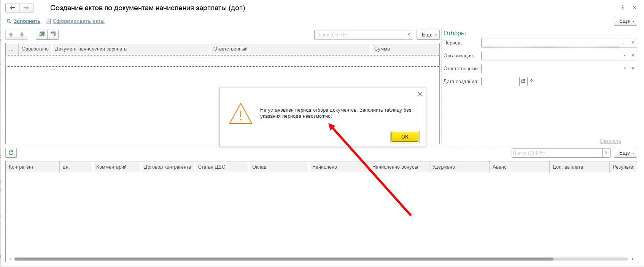Sort by the Обработано column header
This screenshot has height=267, width=644.
[x=35, y=49]
